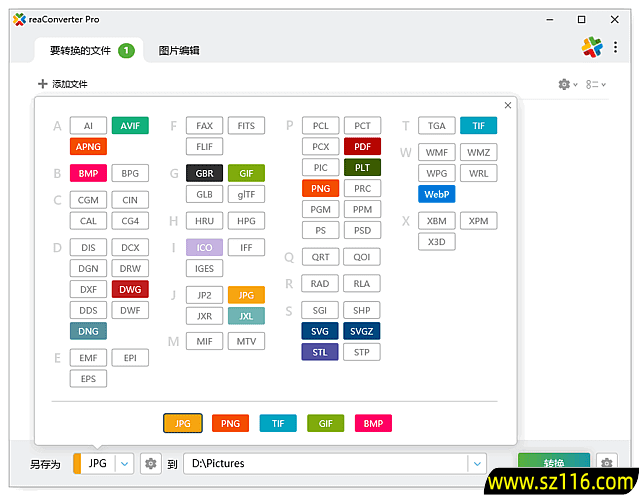Close the format selection popup
640x496 pixels.
tap(508, 105)
